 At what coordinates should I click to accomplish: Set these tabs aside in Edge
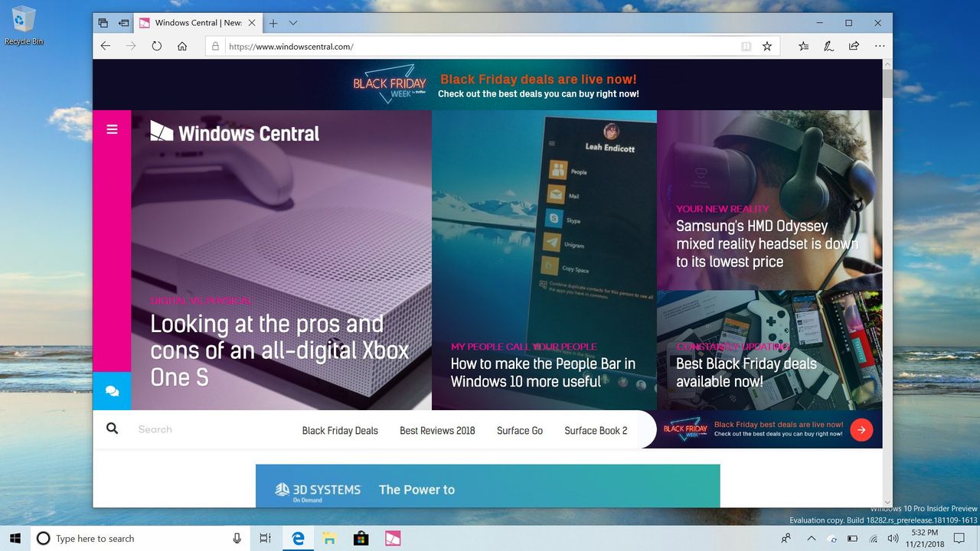click(x=123, y=23)
